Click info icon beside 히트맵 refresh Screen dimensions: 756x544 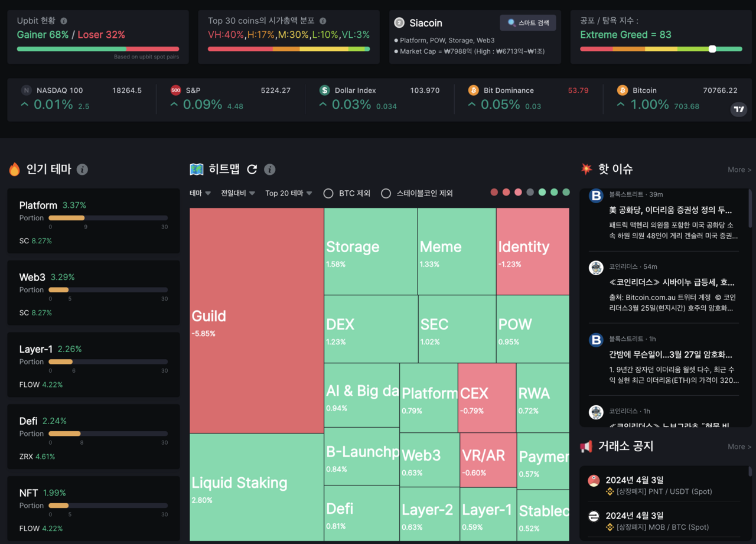point(270,170)
